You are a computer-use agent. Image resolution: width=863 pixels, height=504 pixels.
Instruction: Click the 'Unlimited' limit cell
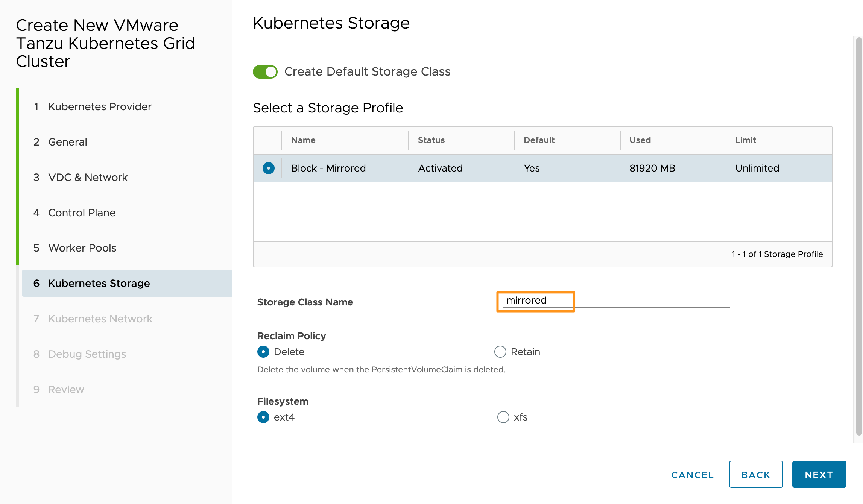[x=757, y=168]
